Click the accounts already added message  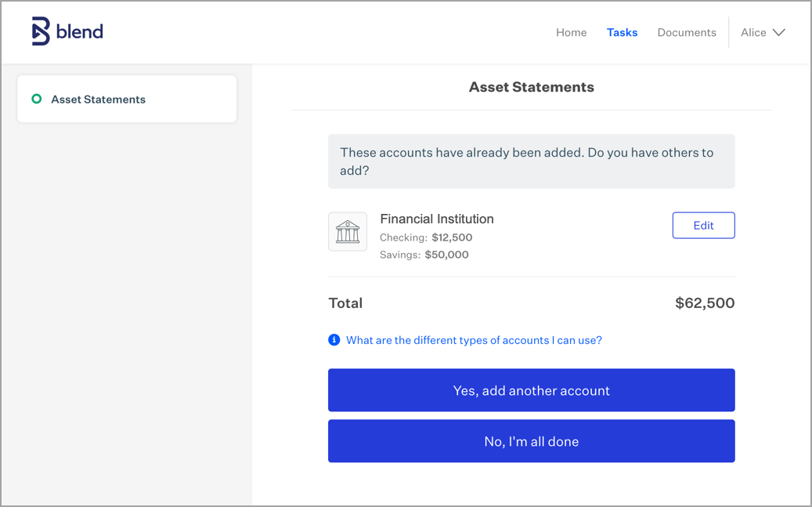click(x=532, y=161)
